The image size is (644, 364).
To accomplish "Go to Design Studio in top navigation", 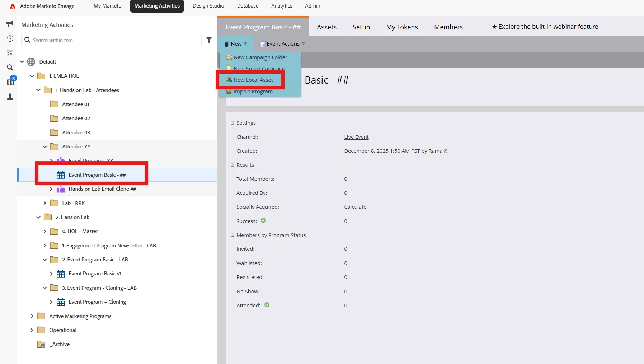I will click(208, 6).
